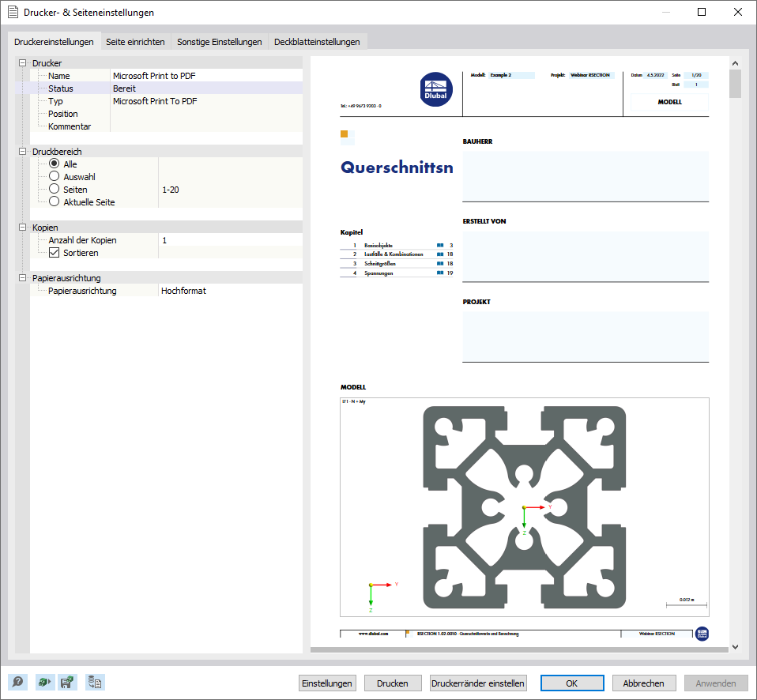
Task: Select the Position row
Action: [x=167, y=114]
